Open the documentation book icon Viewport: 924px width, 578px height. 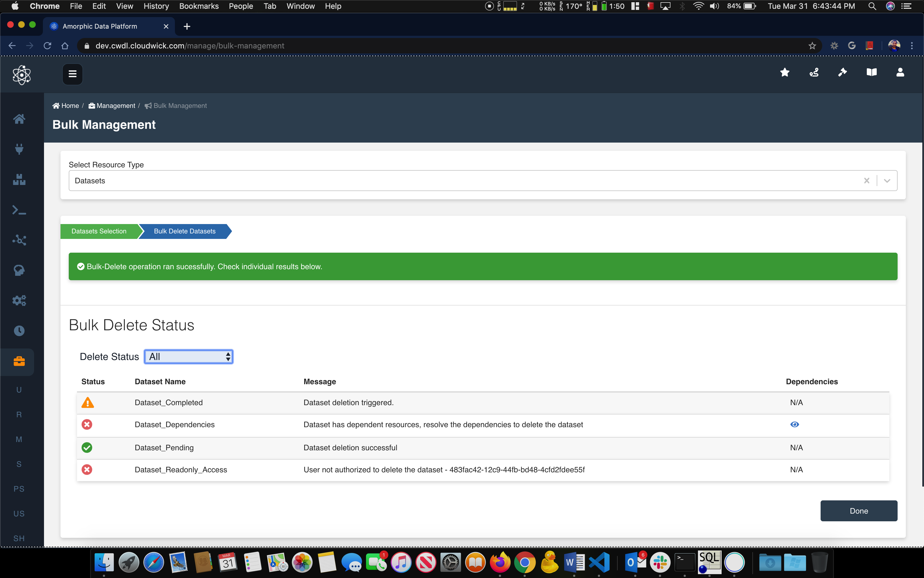[871, 73]
